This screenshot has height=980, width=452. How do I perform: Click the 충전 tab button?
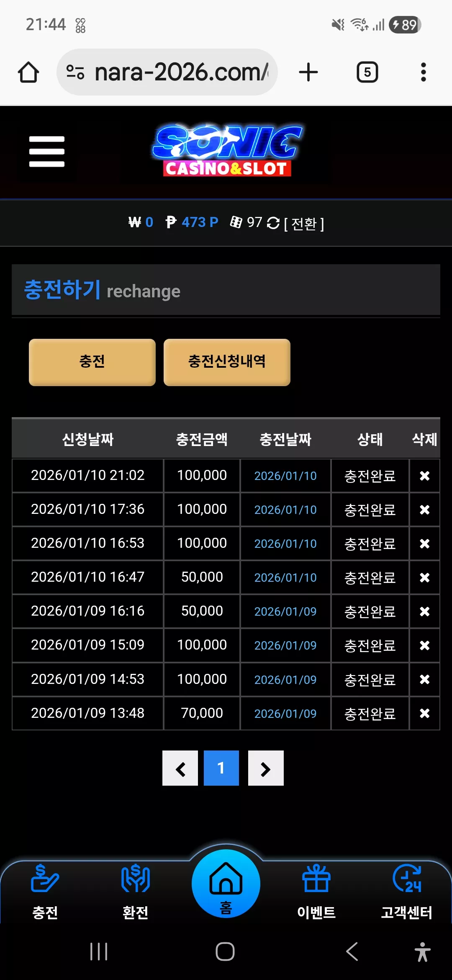[x=92, y=362]
